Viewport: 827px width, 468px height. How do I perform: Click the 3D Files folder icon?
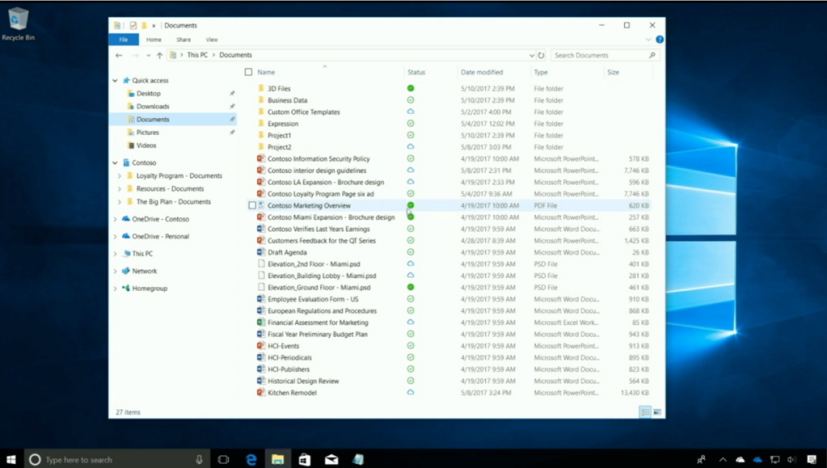point(261,88)
